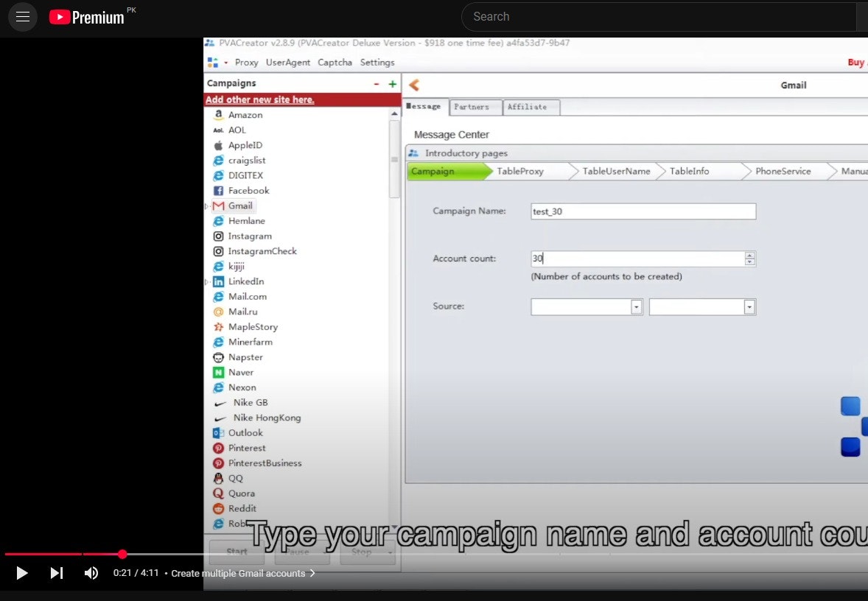Select the Reddit icon entry

coord(219,509)
